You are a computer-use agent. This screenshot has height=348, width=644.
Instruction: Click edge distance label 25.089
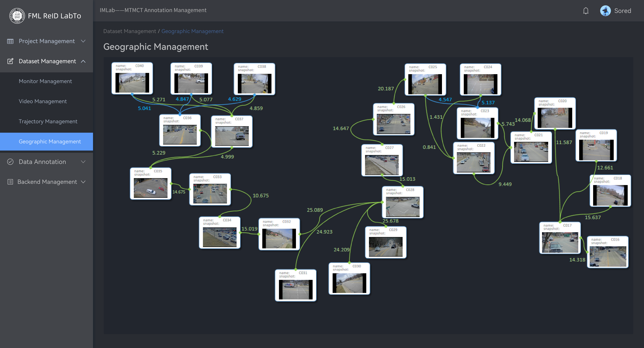pyautogui.click(x=315, y=210)
